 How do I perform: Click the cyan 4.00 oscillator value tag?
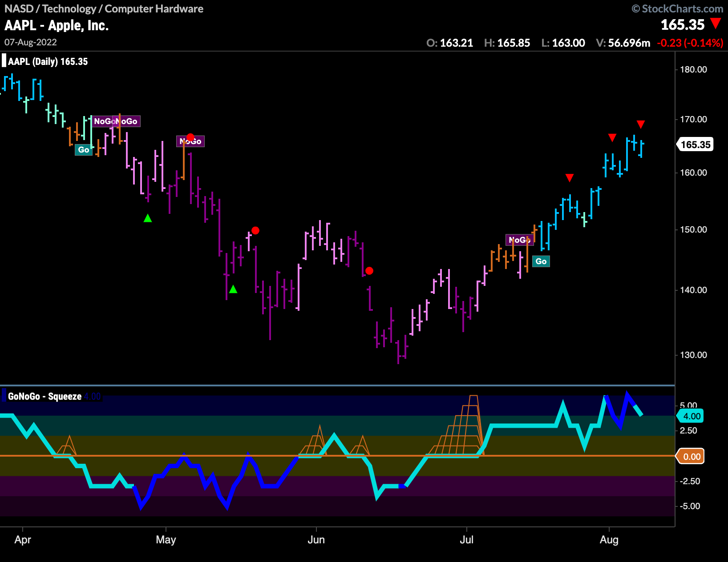691,416
